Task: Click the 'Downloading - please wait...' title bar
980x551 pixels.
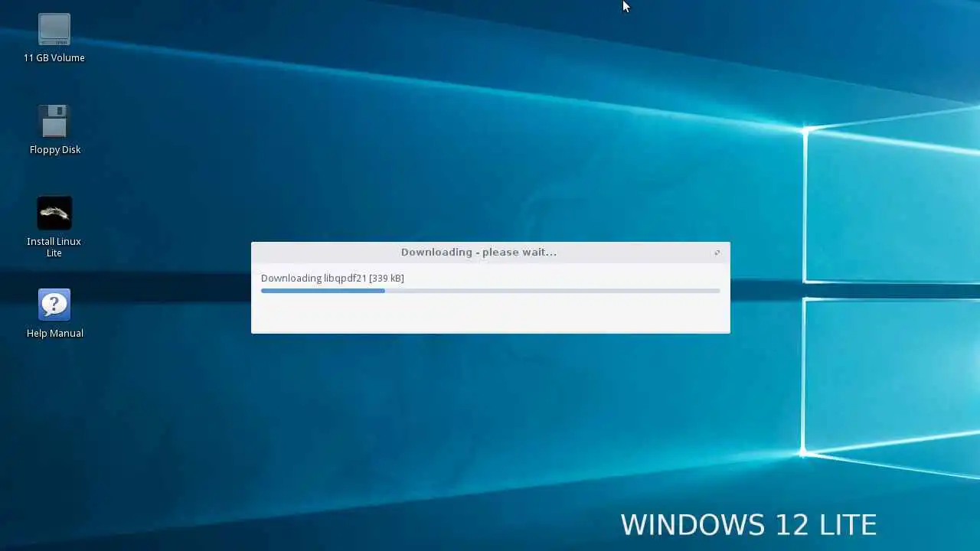Action: [x=490, y=253]
